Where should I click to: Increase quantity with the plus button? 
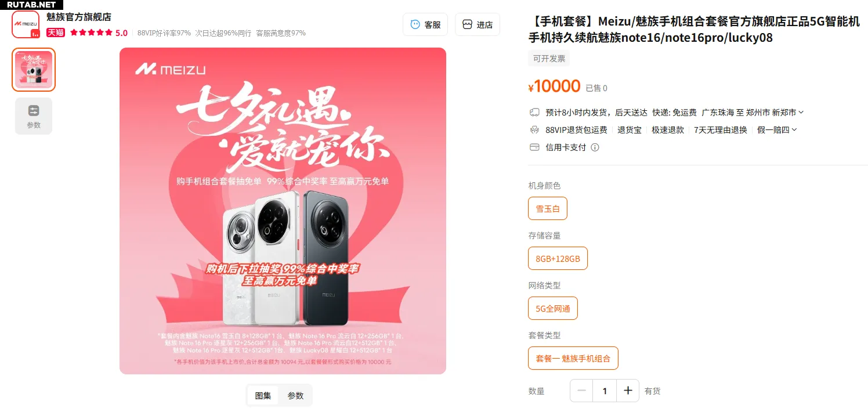(x=628, y=391)
